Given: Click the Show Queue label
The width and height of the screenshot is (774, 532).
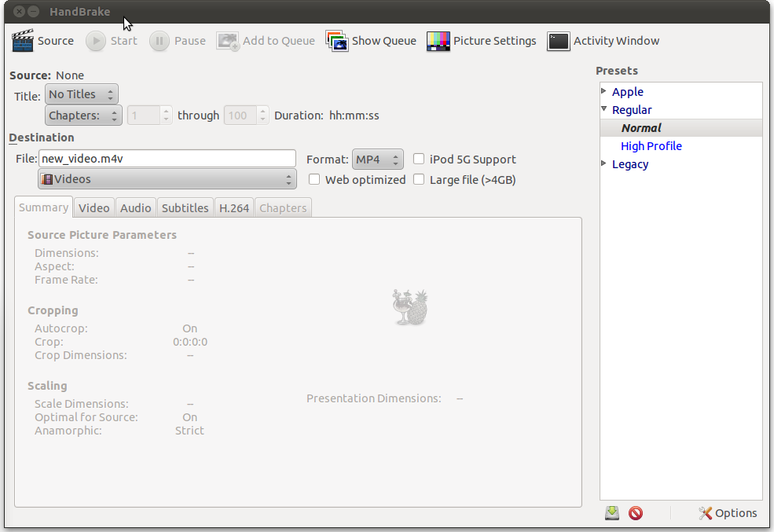Looking at the screenshot, I should click(384, 41).
